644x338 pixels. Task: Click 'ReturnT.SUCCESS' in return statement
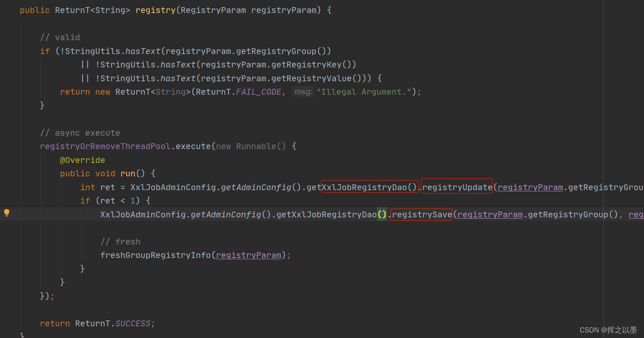113,323
